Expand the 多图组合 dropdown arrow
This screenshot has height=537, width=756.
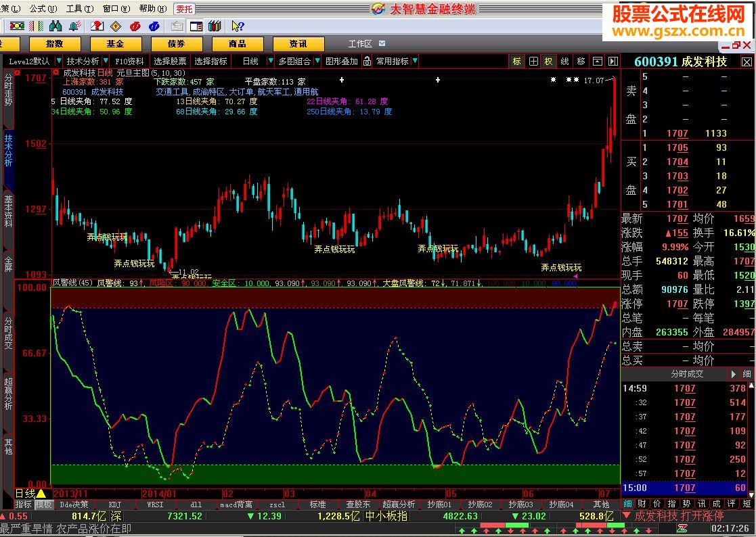[x=317, y=61]
